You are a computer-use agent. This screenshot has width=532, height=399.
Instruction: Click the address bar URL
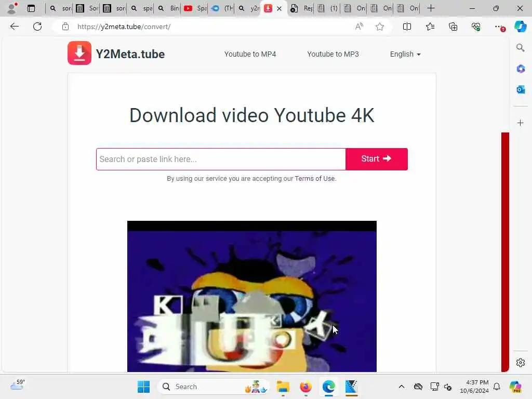[124, 26]
